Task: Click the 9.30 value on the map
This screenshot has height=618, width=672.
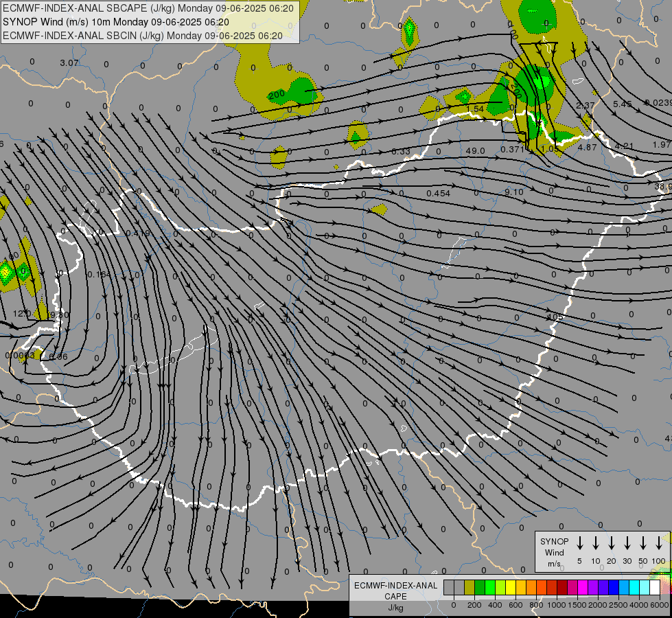Action: (60, 314)
